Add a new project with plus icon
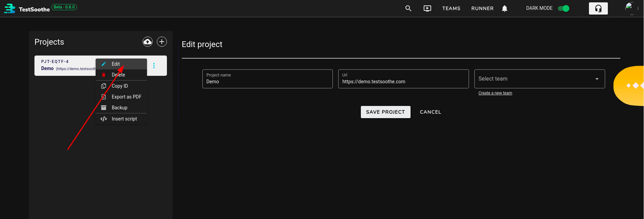Image resolution: width=644 pixels, height=219 pixels. tap(162, 42)
